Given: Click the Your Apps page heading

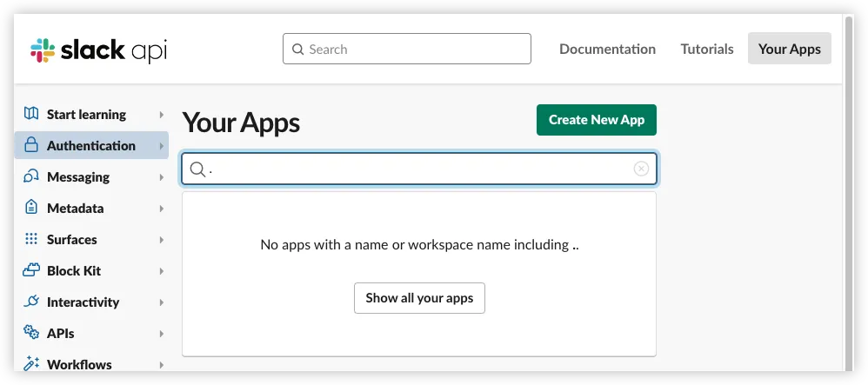Looking at the screenshot, I should (x=241, y=123).
